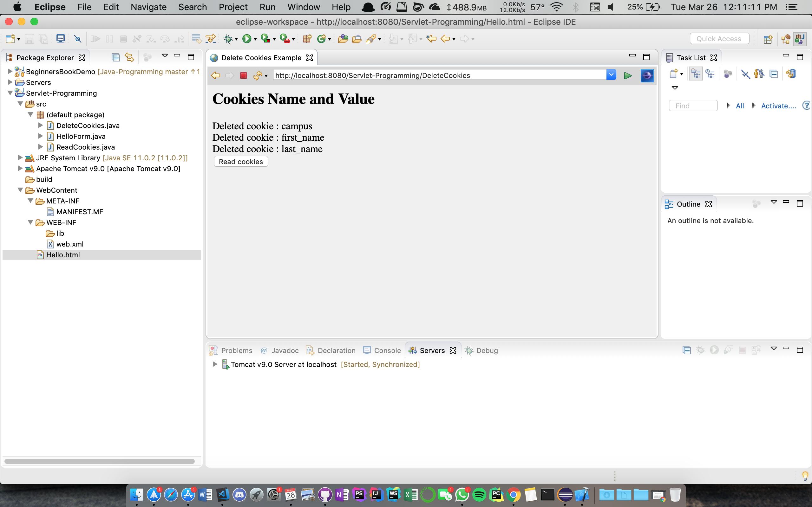The height and width of the screenshot is (507, 812).
Task: Click the Quick Access search field
Action: point(719,39)
